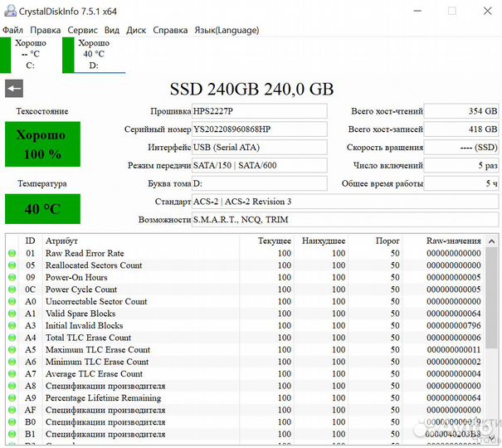Open the Правка menu
The image size is (502, 448).
click(45, 30)
